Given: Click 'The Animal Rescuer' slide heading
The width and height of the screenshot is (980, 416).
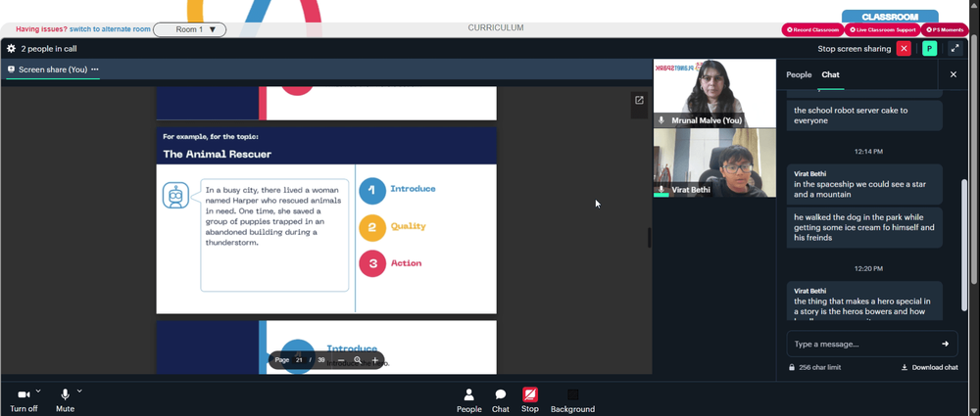Looking at the screenshot, I should point(217,154).
